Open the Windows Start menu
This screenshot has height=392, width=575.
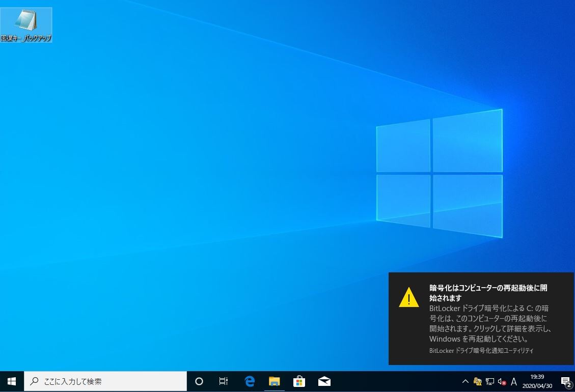click(x=12, y=381)
